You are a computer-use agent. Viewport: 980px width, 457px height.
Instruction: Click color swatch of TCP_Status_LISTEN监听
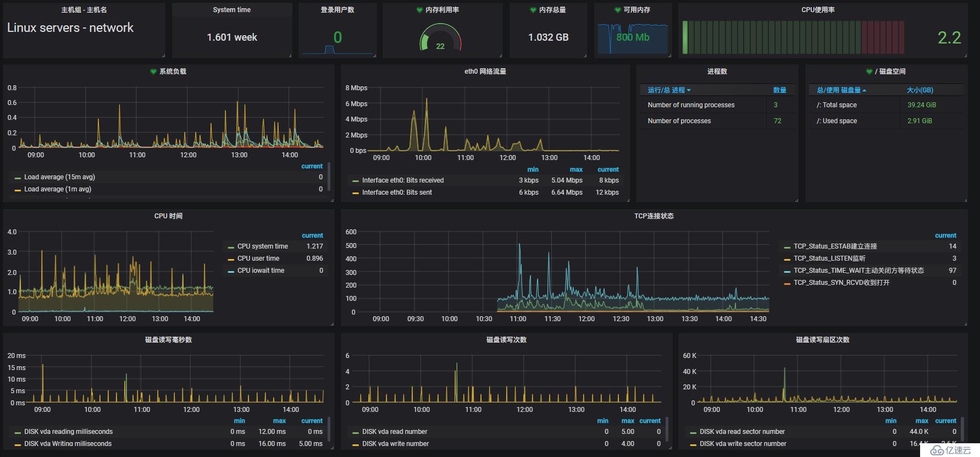pyautogui.click(x=787, y=259)
